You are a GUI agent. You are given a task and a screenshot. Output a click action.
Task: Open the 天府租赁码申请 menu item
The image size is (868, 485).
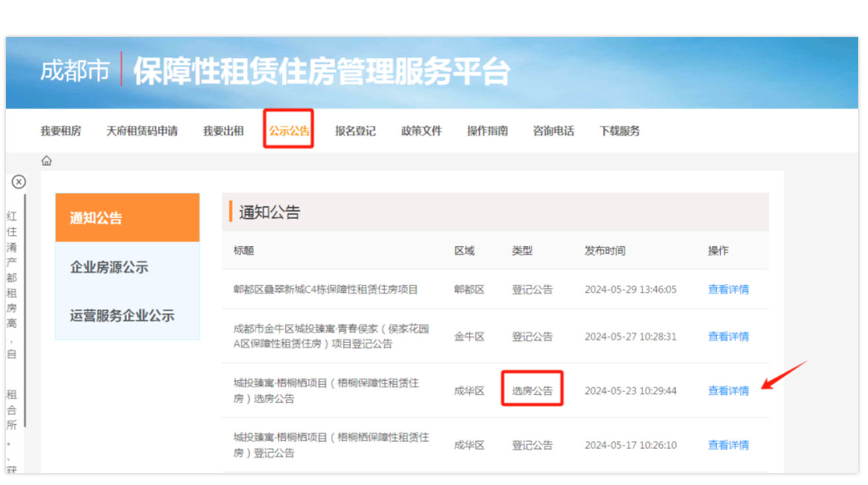pos(142,131)
